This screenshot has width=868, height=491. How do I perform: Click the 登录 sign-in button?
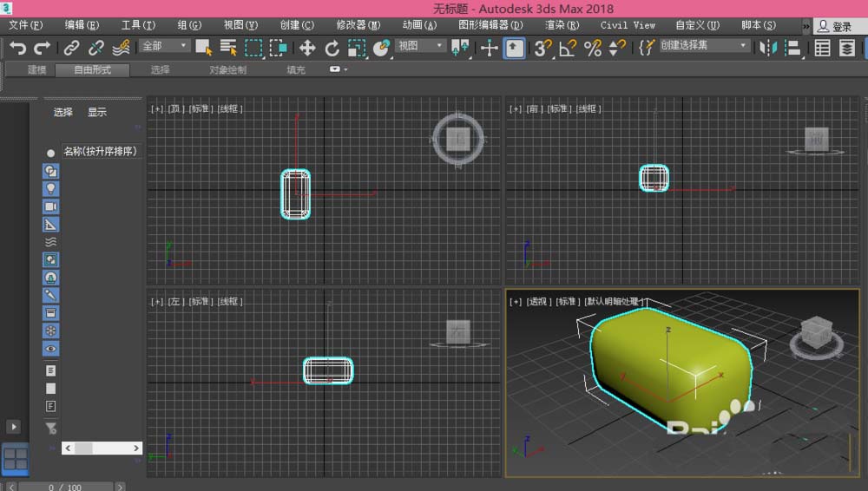click(x=835, y=27)
